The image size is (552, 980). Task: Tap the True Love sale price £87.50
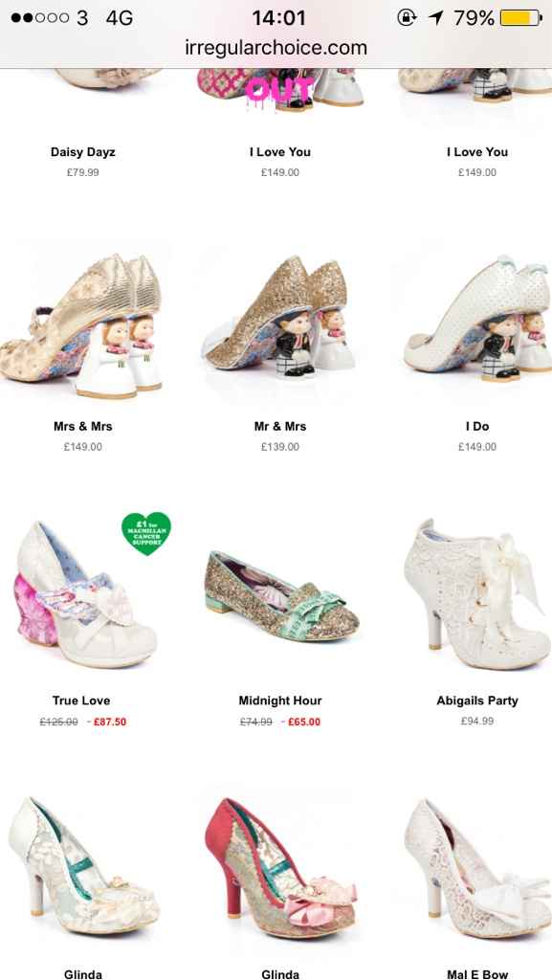click(110, 722)
